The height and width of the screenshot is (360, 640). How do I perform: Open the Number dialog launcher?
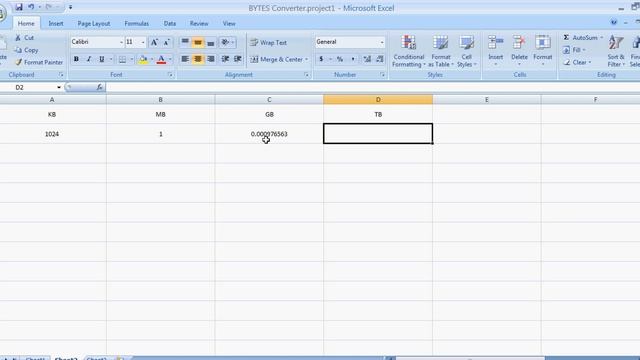coord(382,75)
